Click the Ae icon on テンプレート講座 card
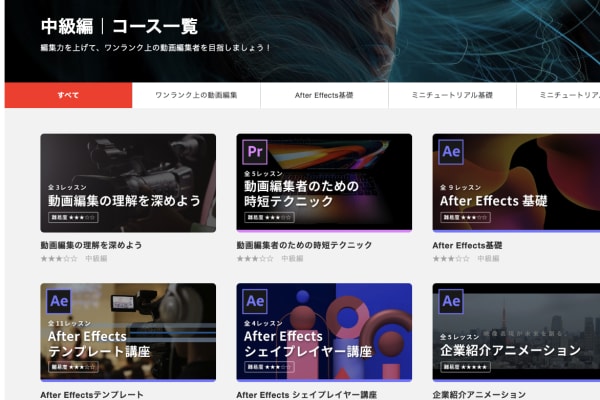 tap(59, 301)
